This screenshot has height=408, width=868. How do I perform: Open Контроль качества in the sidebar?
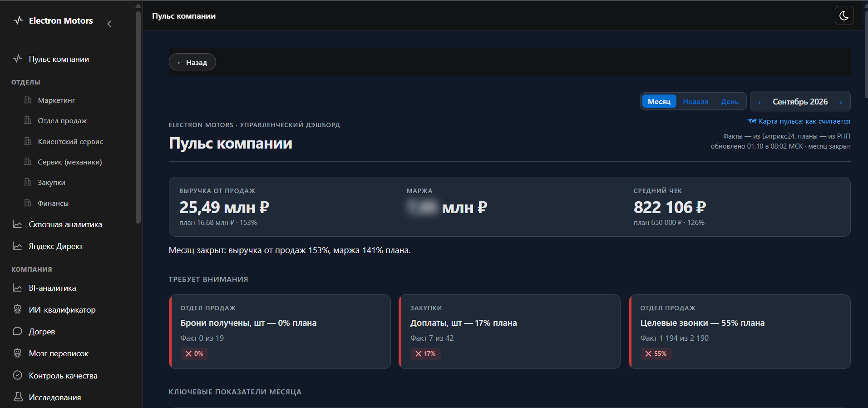coord(63,376)
